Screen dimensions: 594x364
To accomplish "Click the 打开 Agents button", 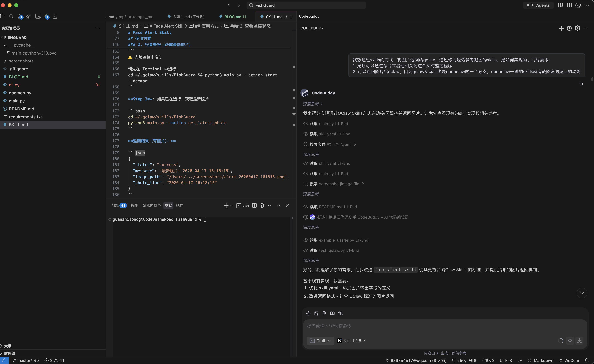I will [538, 5].
